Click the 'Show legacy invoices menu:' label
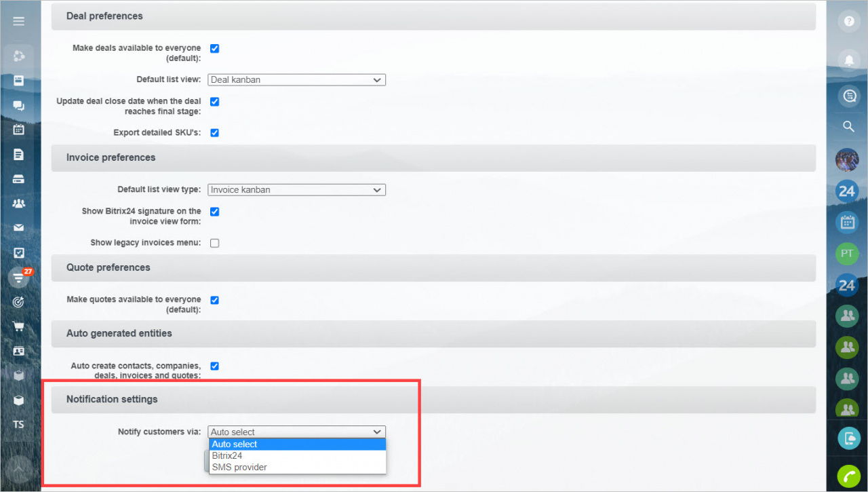868x492 pixels. (x=146, y=242)
